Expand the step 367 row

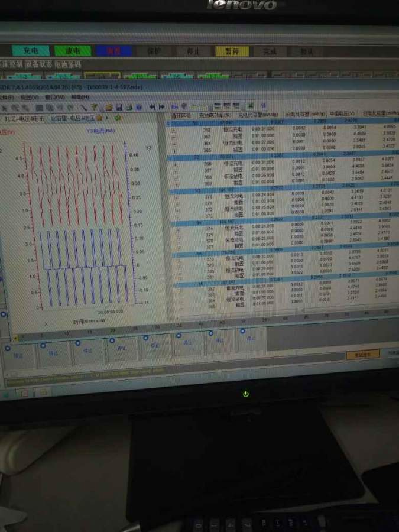tap(176, 171)
